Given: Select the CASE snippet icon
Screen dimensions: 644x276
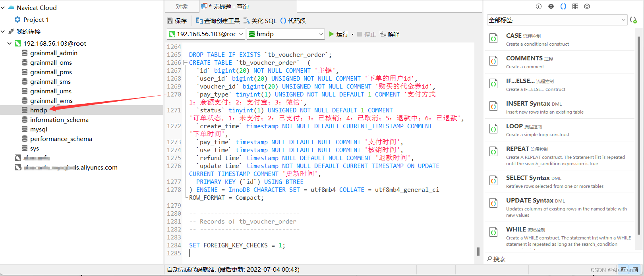Looking at the screenshot, I should click(493, 39).
